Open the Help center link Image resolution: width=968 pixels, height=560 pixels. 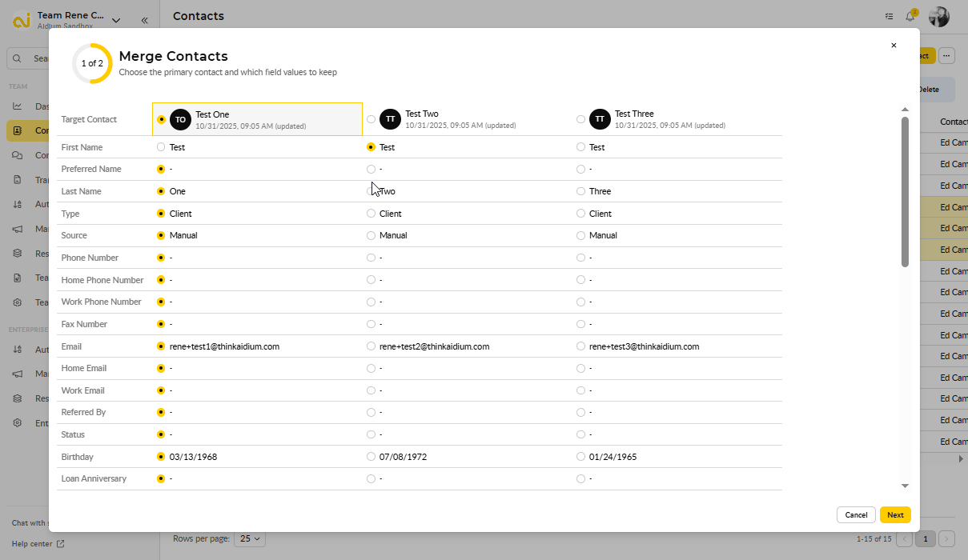point(38,544)
